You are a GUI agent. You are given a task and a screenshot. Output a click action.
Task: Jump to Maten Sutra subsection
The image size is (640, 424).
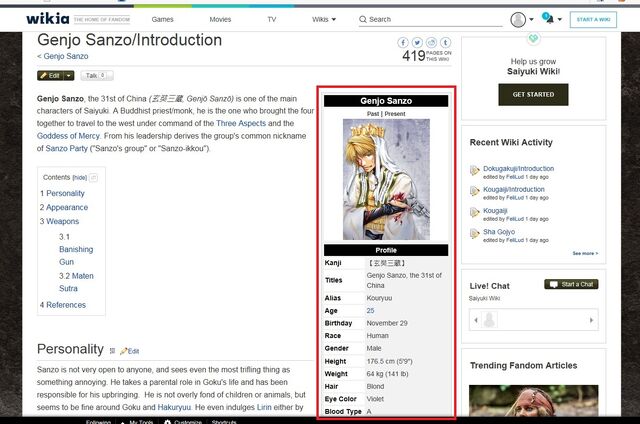76,282
